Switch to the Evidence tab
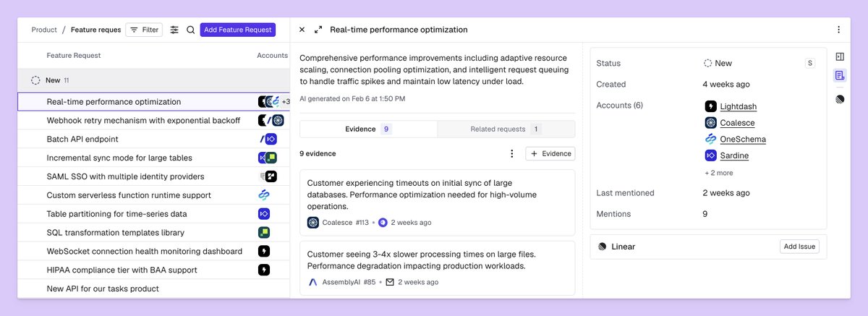 [x=368, y=129]
